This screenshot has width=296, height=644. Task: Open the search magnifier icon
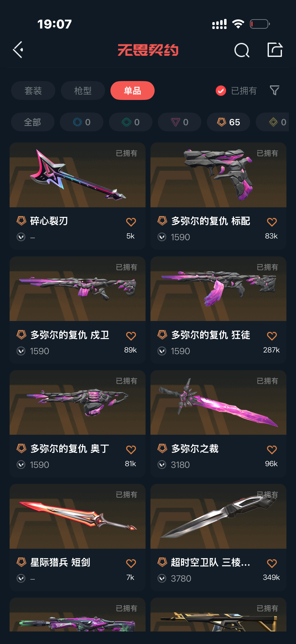point(242,50)
